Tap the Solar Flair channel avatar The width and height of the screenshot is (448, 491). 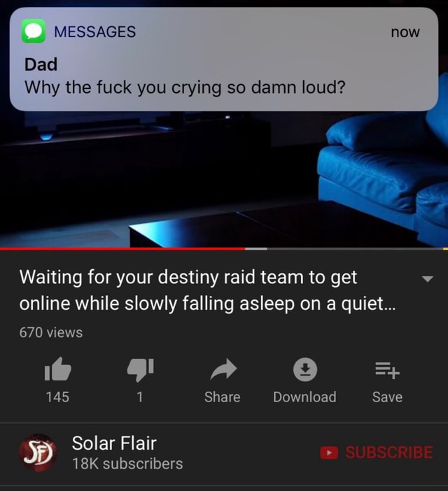click(38, 453)
